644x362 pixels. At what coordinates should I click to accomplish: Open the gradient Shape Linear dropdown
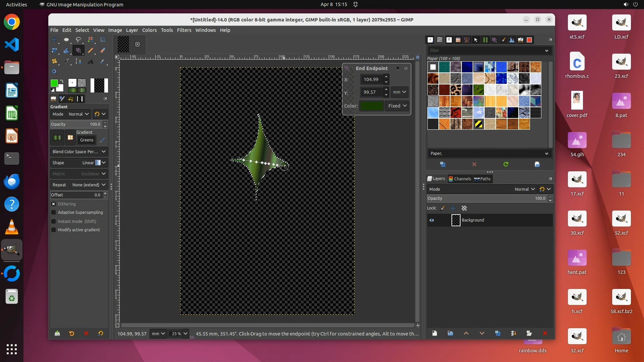pyautogui.click(x=79, y=163)
